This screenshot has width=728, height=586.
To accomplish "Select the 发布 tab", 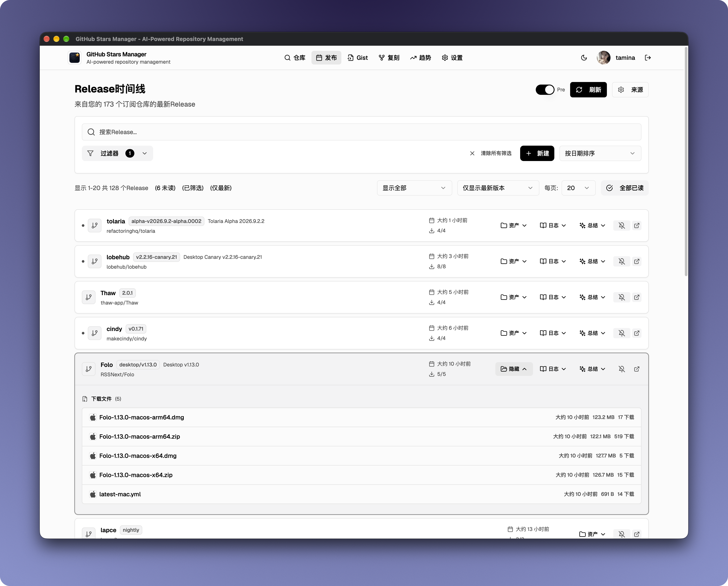I will pyautogui.click(x=326, y=58).
